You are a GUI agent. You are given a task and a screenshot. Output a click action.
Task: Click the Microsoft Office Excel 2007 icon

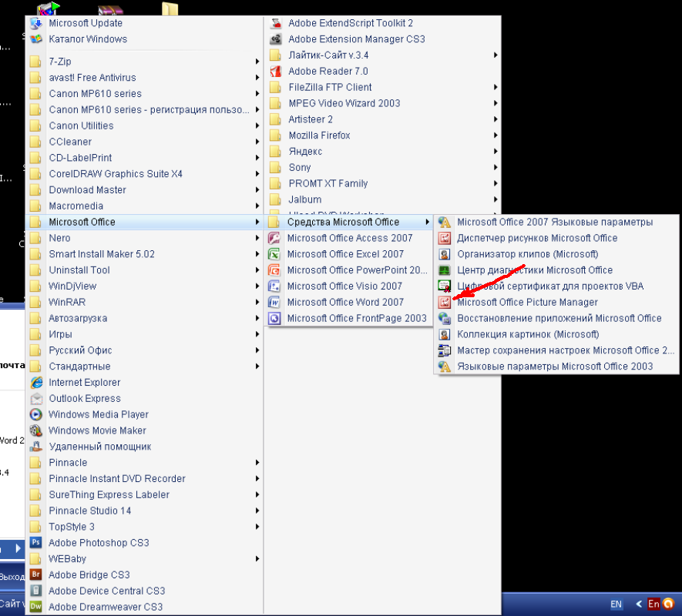coord(274,254)
